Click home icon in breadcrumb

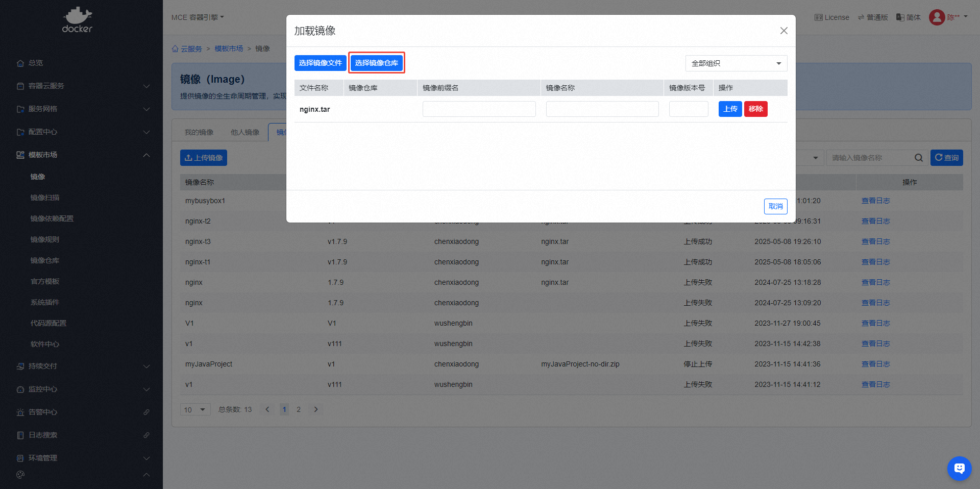coord(175,49)
